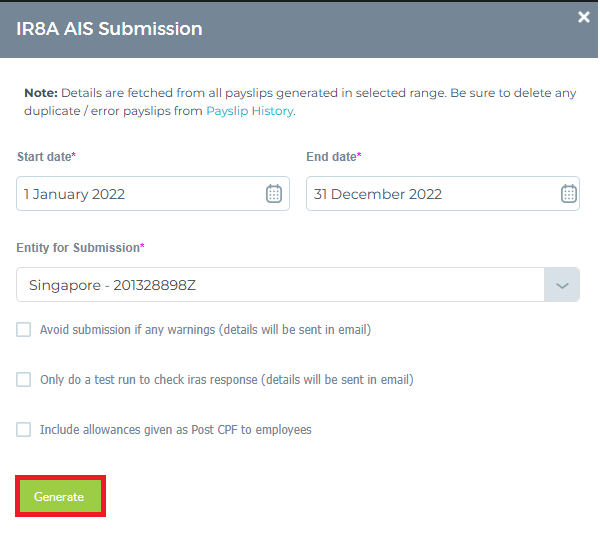This screenshot has width=600, height=543.
Task: Open the Start date calendar picker icon
Action: [x=274, y=194]
